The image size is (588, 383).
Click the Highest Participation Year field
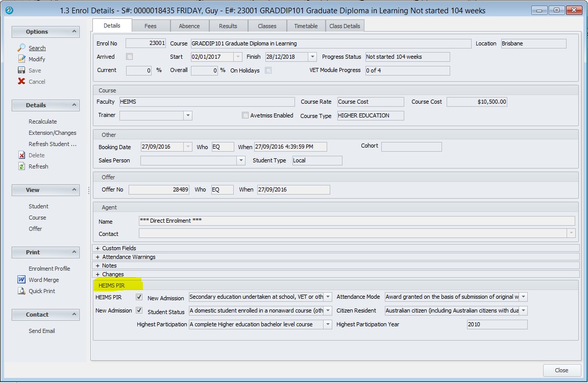click(497, 324)
